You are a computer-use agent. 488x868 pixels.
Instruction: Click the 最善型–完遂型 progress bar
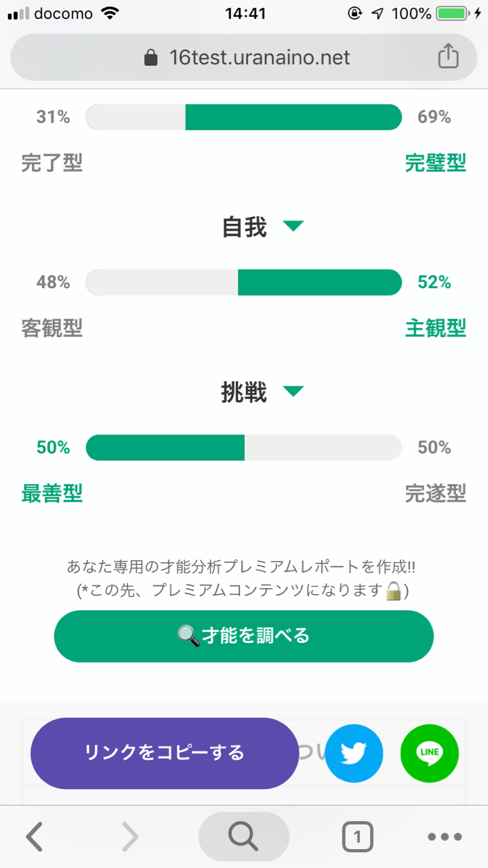coord(244,448)
